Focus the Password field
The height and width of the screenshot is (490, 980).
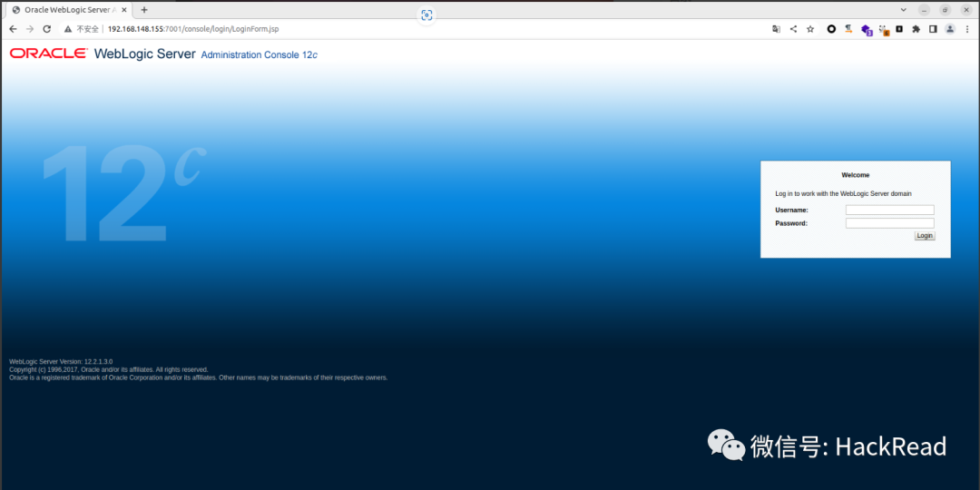(889, 223)
